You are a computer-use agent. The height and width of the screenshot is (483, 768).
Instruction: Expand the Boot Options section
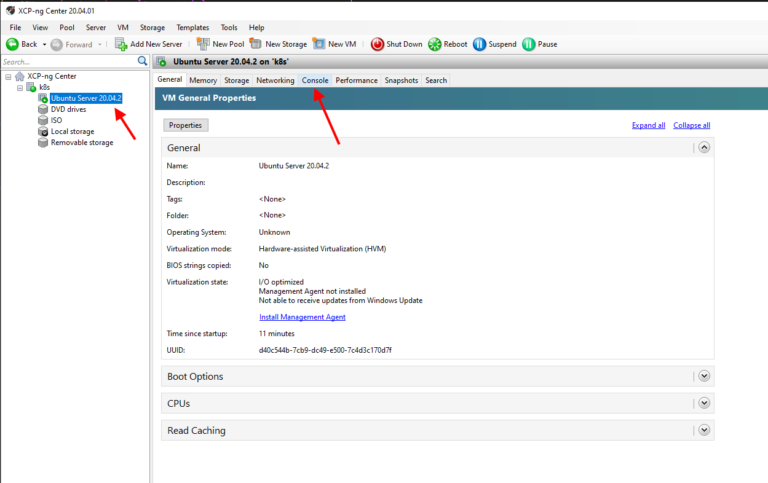704,376
